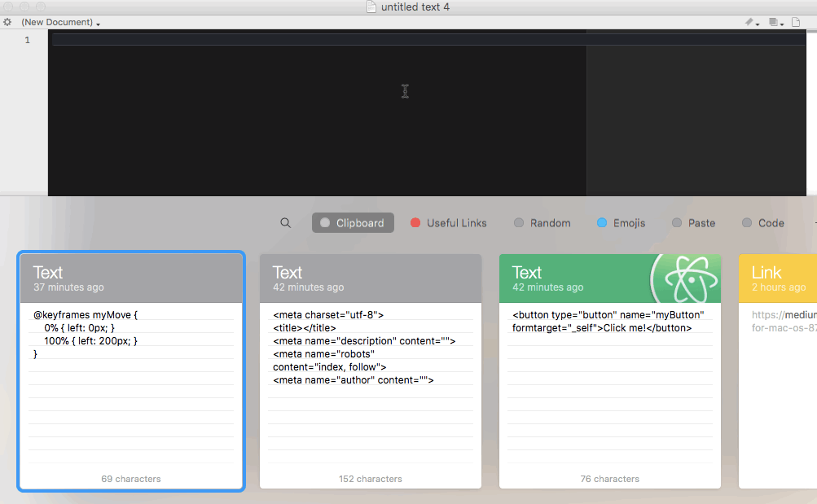
Task: Switch to the Emojis pinboard
Action: [x=621, y=223]
